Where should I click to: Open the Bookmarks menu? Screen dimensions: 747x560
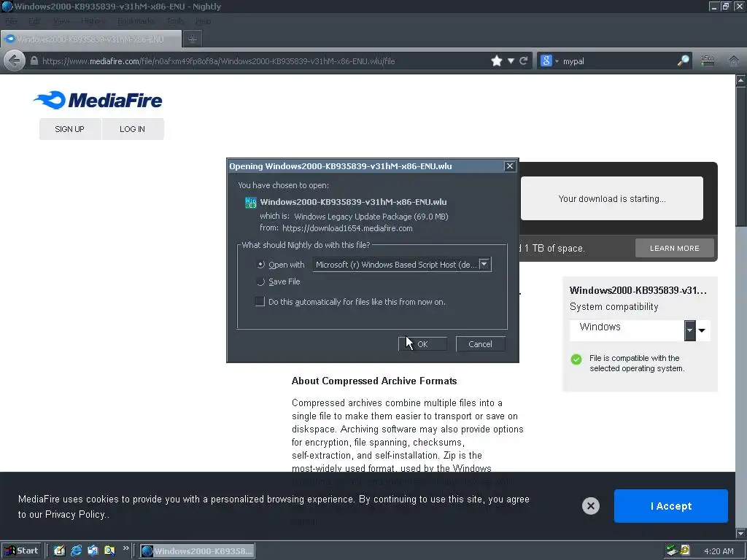(136, 21)
